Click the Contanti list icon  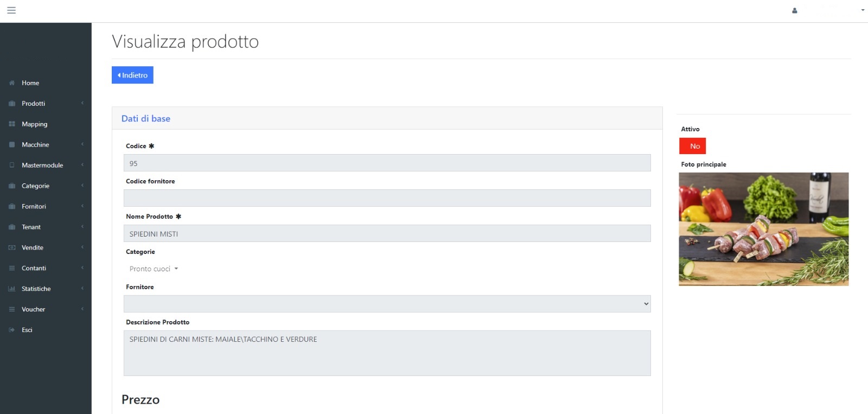[12, 269]
